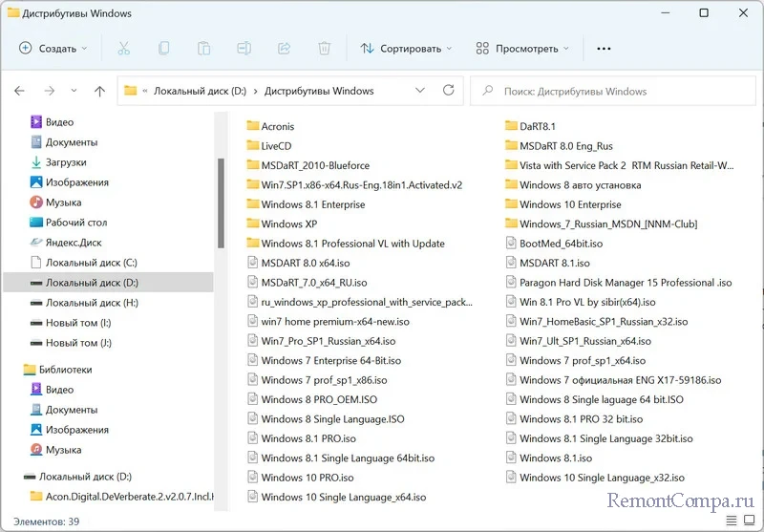
Task: Open the Acronis folder
Action: click(x=277, y=126)
